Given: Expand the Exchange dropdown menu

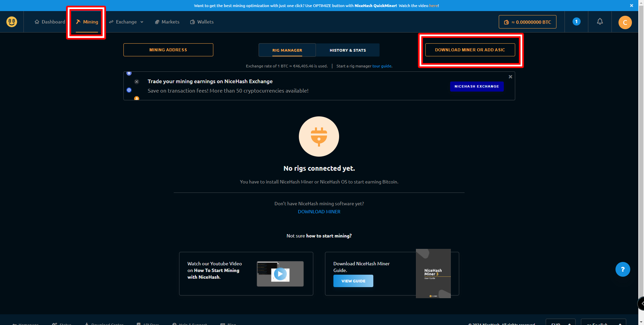Looking at the screenshot, I should (x=126, y=22).
